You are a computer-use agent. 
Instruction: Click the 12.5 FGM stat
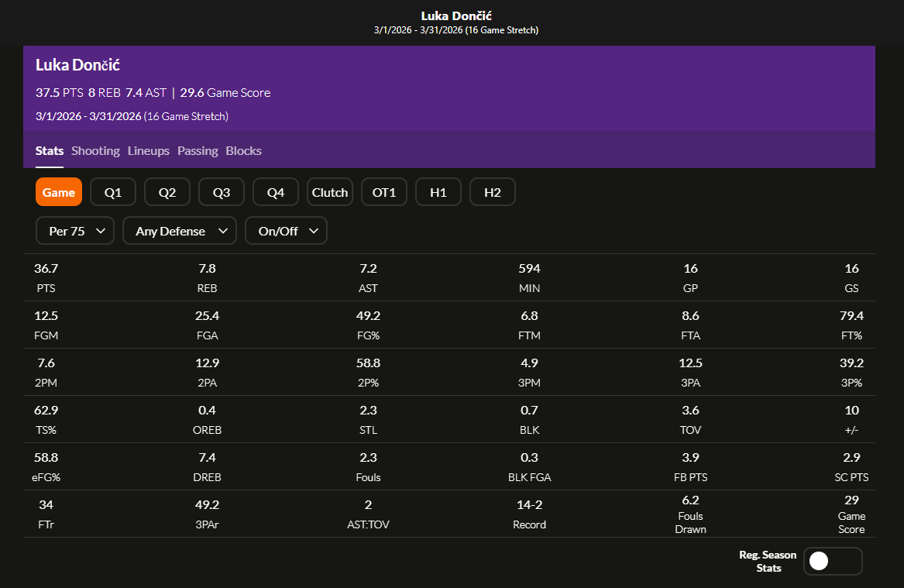(x=46, y=325)
